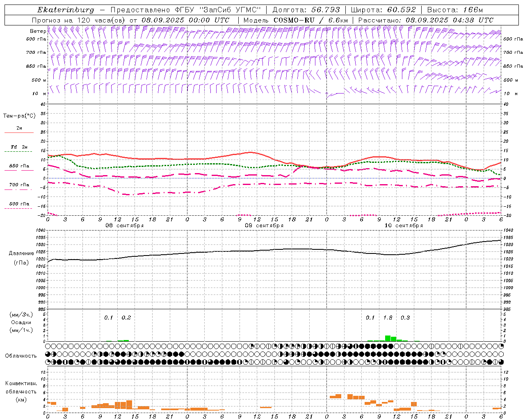The width and height of the screenshot is (525, 420).
Task: Click the red '2м' temperature legend line
Action: (19, 132)
